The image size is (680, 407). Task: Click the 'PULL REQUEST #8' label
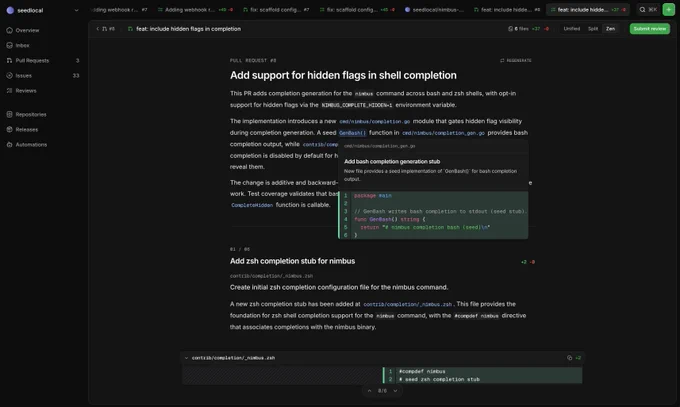coord(253,60)
